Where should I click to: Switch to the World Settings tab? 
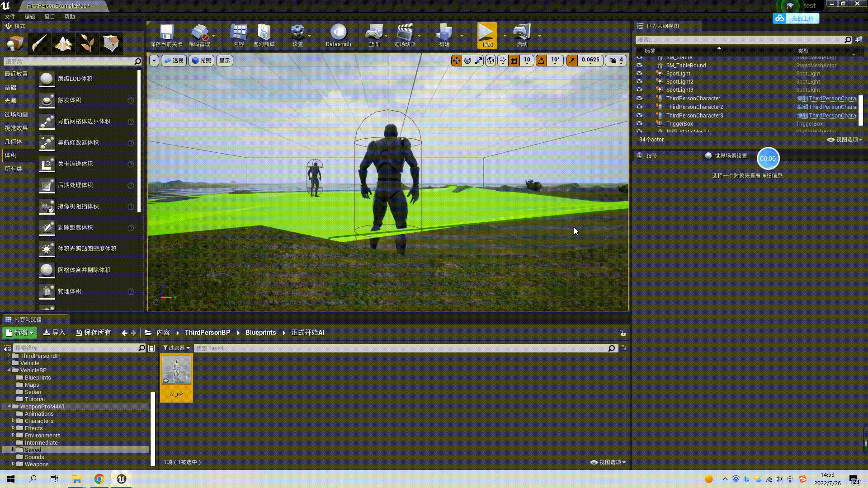(x=726, y=156)
